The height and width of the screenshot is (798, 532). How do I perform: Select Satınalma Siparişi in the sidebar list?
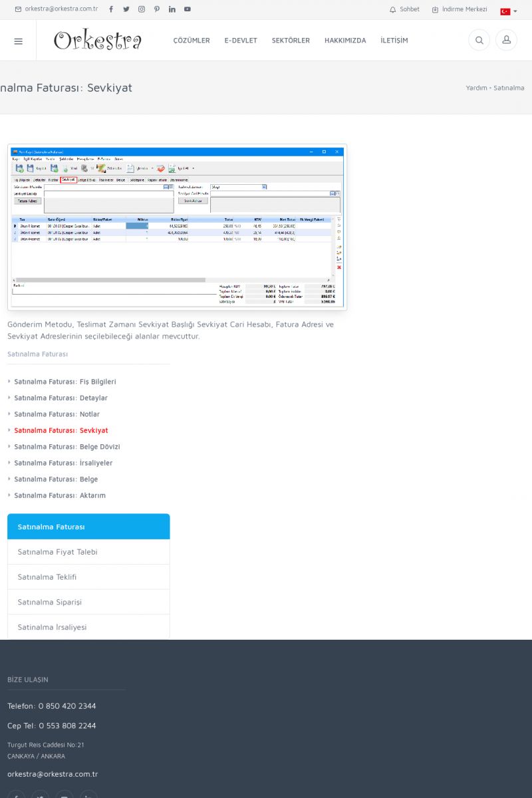(x=50, y=602)
